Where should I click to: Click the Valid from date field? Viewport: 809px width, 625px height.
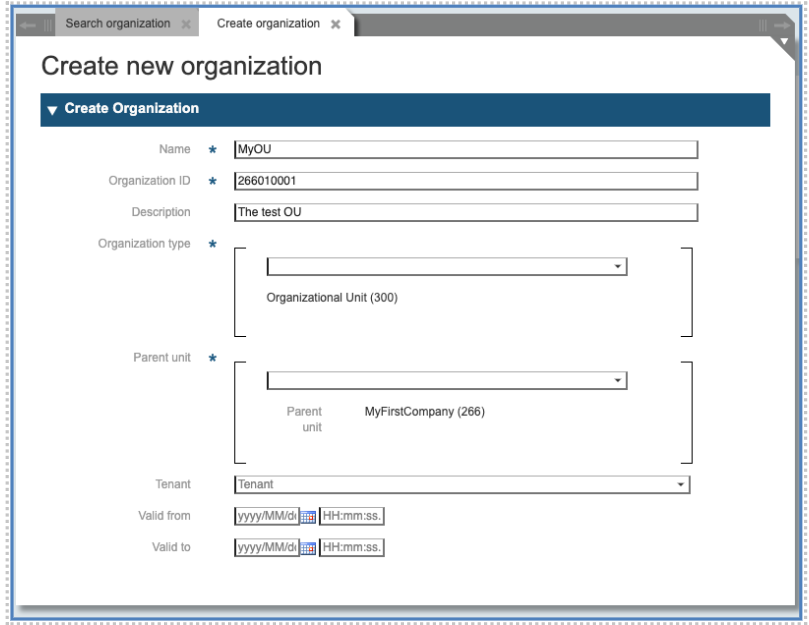click(x=266, y=516)
